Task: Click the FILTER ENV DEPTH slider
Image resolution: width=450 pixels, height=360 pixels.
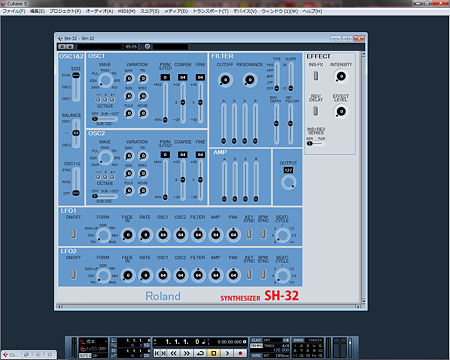Action: 276,123
